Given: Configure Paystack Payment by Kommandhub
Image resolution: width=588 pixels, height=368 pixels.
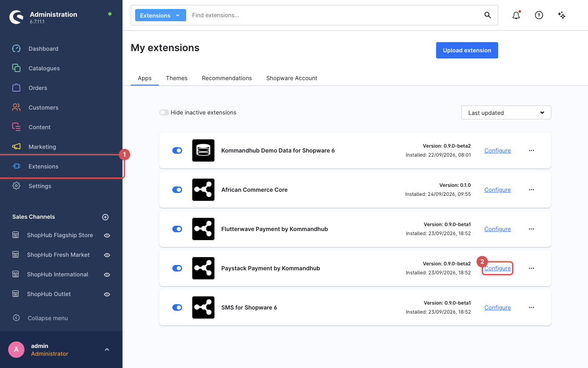Looking at the screenshot, I should click(497, 268).
